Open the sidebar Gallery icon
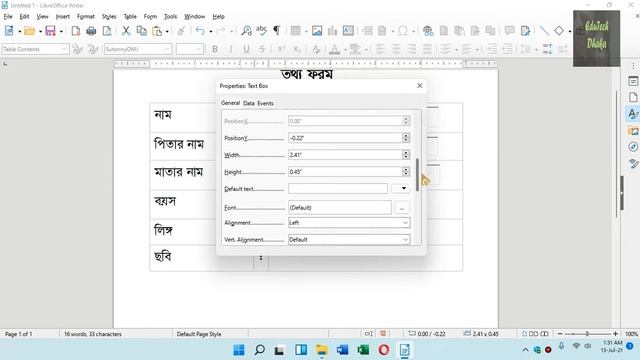 [x=633, y=131]
